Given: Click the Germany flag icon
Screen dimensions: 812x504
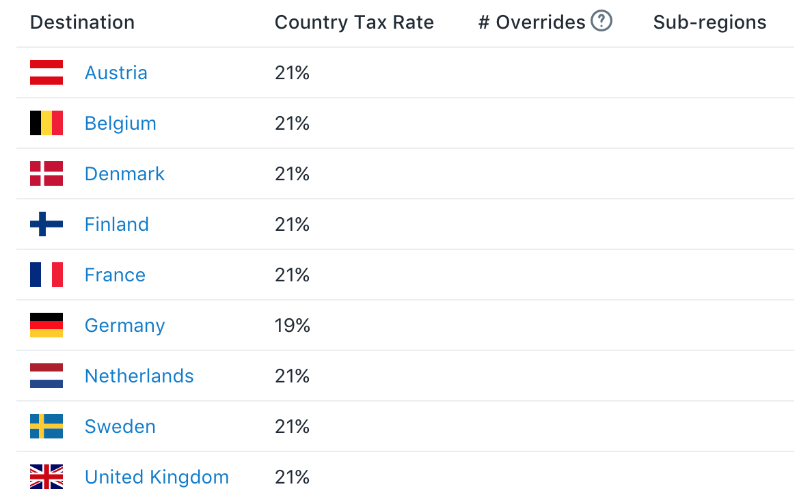Looking at the screenshot, I should [x=46, y=325].
